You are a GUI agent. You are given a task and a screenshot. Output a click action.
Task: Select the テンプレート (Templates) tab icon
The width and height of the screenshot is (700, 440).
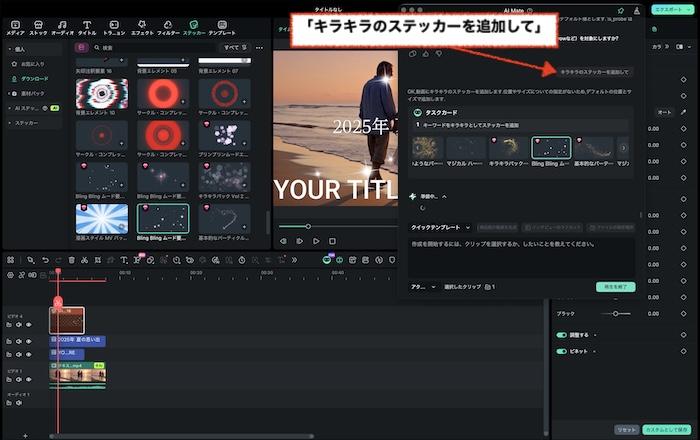click(x=222, y=25)
